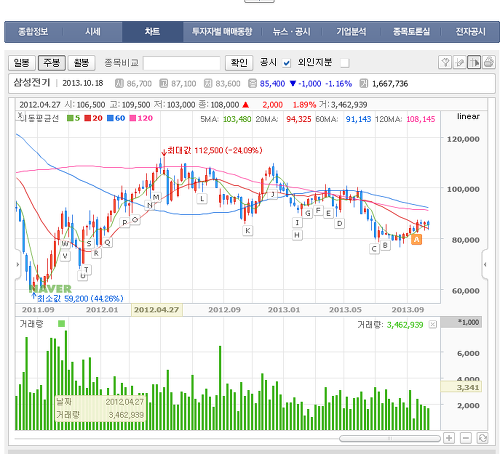Zoom in chart with plus button
Viewport: 500px width, 454px height.
(x=449, y=438)
